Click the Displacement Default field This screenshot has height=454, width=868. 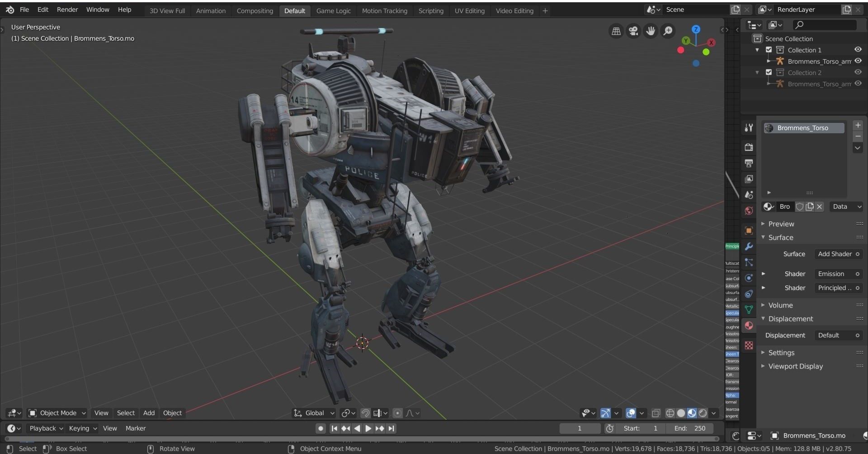(839, 335)
